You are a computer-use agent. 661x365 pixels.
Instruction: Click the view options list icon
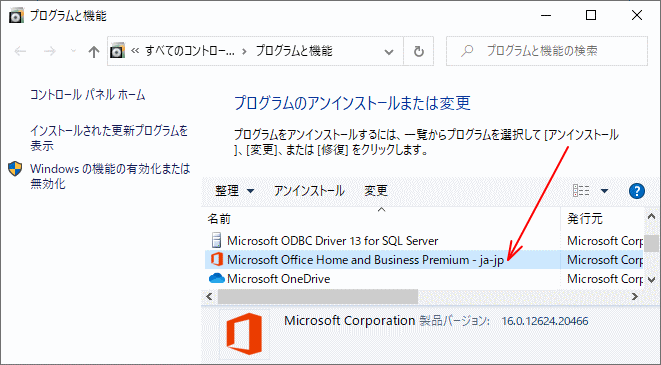click(581, 191)
